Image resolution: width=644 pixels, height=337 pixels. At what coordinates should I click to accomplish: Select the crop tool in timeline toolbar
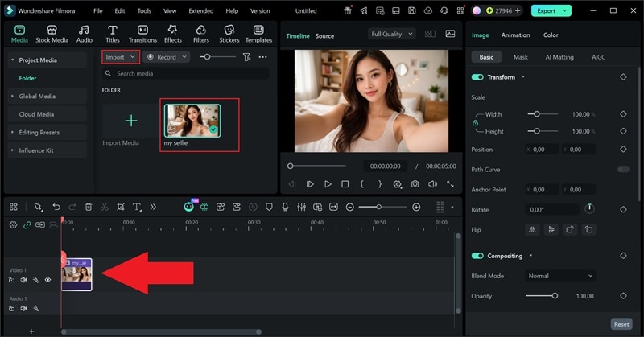121,207
